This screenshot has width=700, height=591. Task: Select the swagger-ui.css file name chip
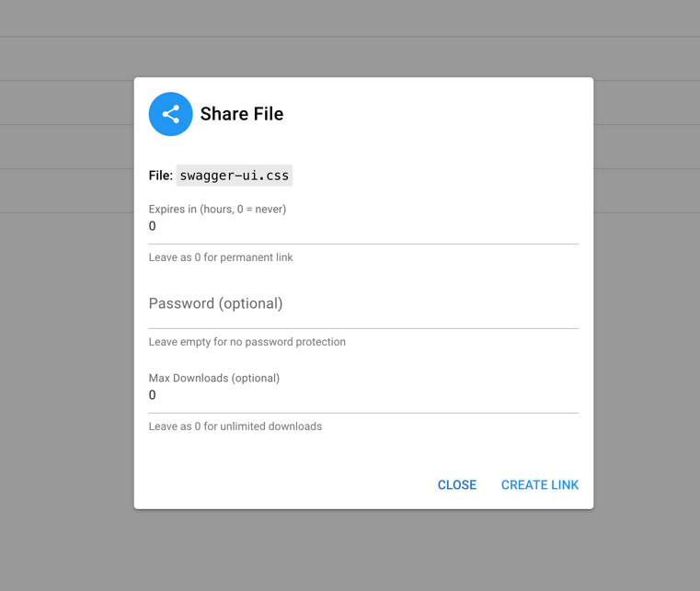click(x=235, y=176)
